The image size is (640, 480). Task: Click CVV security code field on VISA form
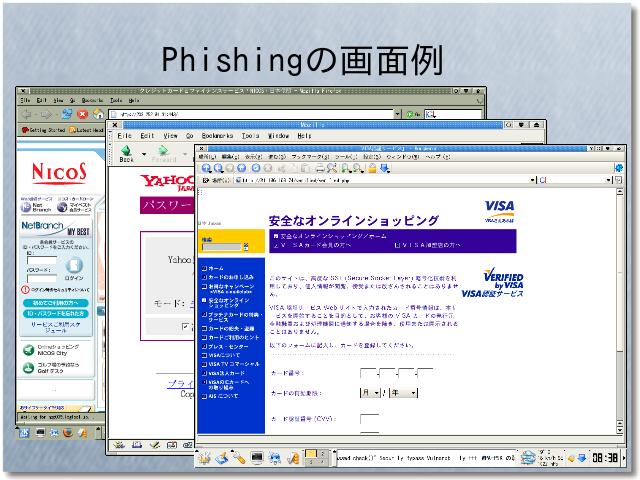(x=370, y=419)
